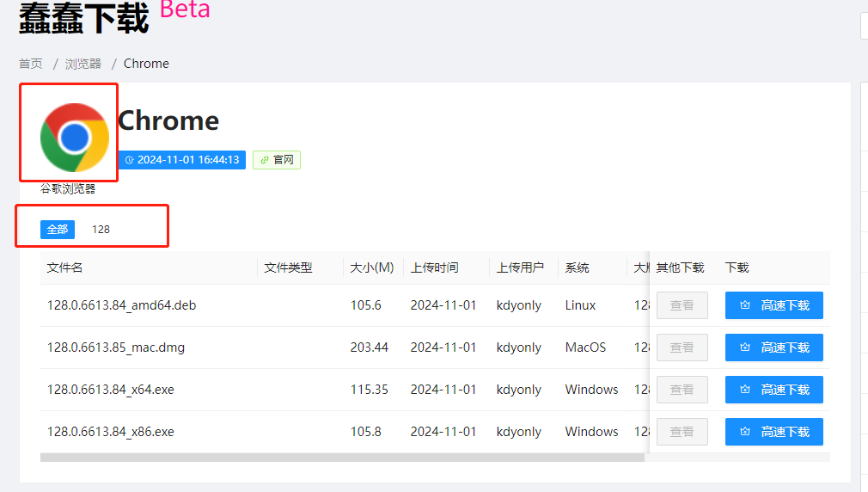868x492 pixels.
Task: Click the MacOS system cell
Action: coord(585,347)
